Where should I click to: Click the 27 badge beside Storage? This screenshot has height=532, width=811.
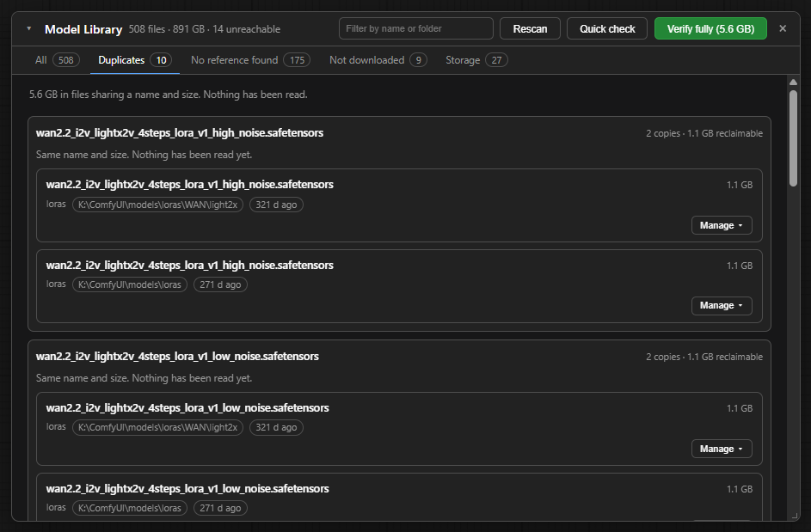pyautogui.click(x=496, y=60)
